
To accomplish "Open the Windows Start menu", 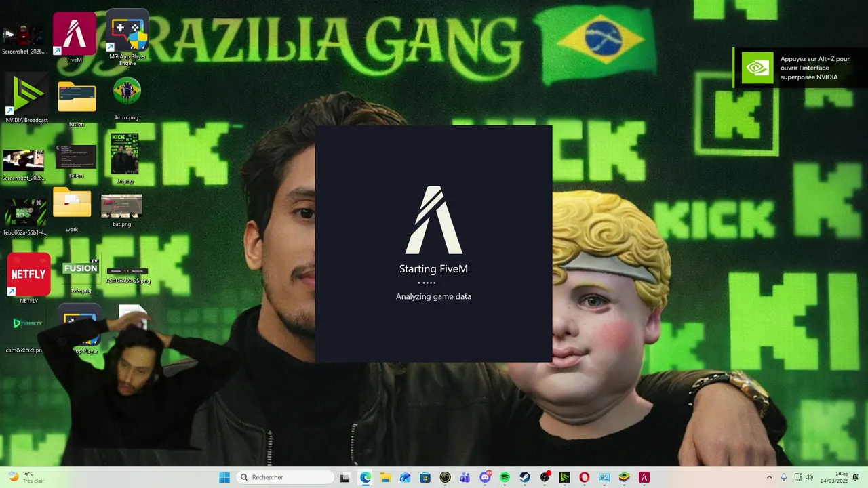I will pyautogui.click(x=224, y=477).
